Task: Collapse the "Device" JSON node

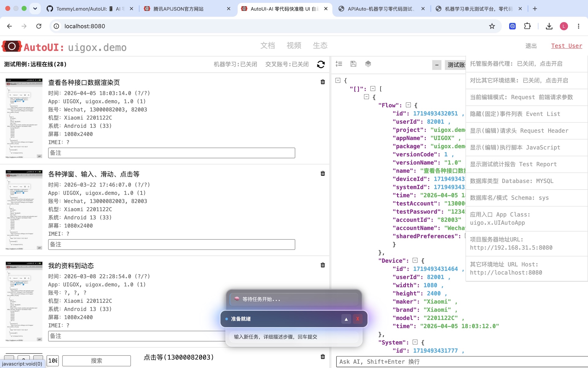Action: pos(415,260)
